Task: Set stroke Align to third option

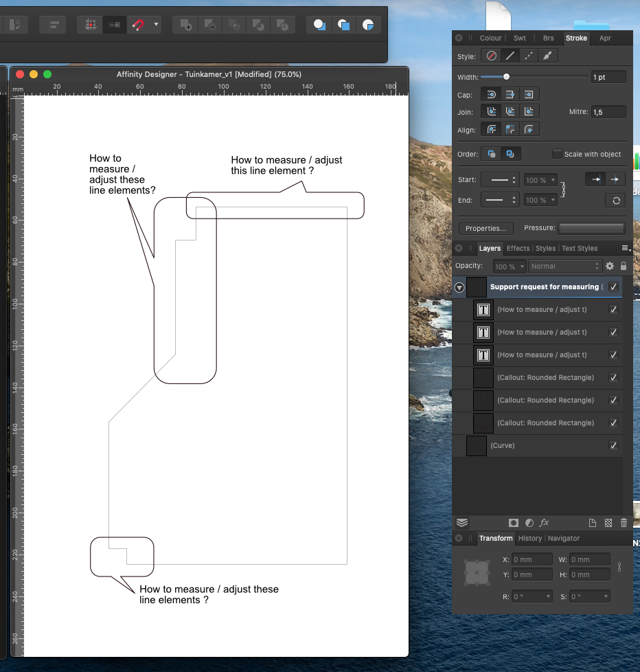Action: (529, 129)
